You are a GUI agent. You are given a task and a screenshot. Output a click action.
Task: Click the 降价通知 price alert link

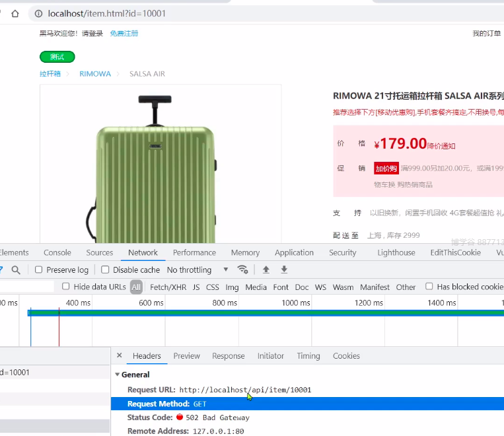[x=441, y=146]
